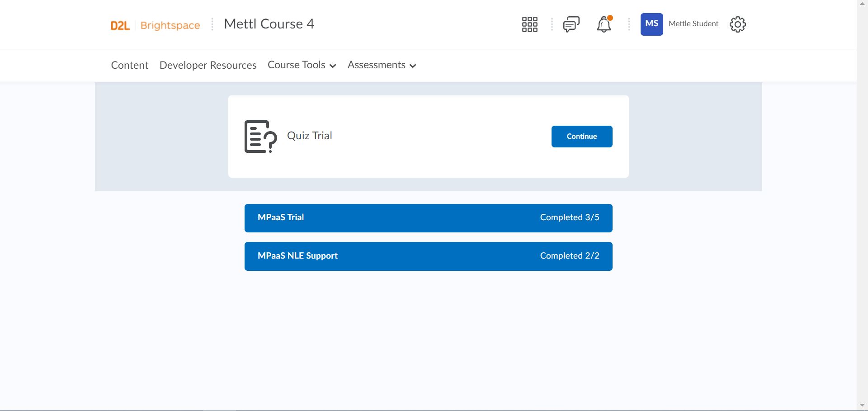Open the message alerts chat icon
The width and height of the screenshot is (868, 411).
click(x=571, y=24)
